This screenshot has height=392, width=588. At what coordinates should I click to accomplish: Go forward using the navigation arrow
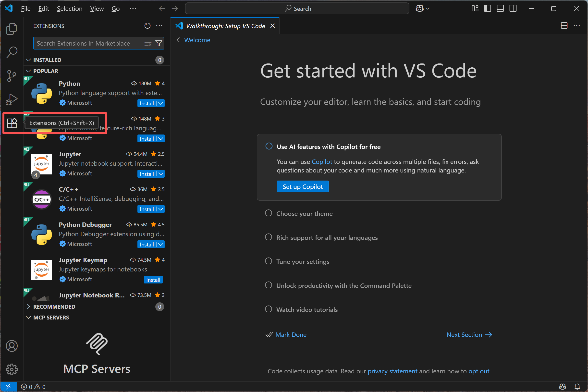[175, 9]
